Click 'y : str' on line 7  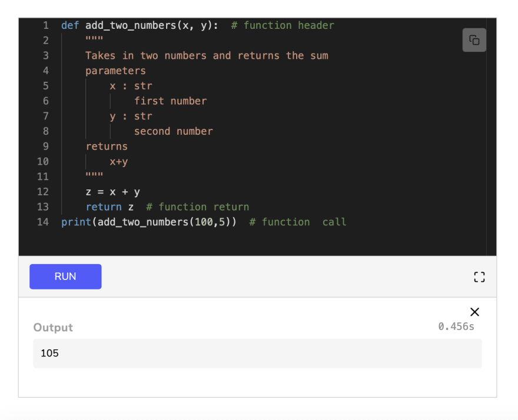(131, 116)
